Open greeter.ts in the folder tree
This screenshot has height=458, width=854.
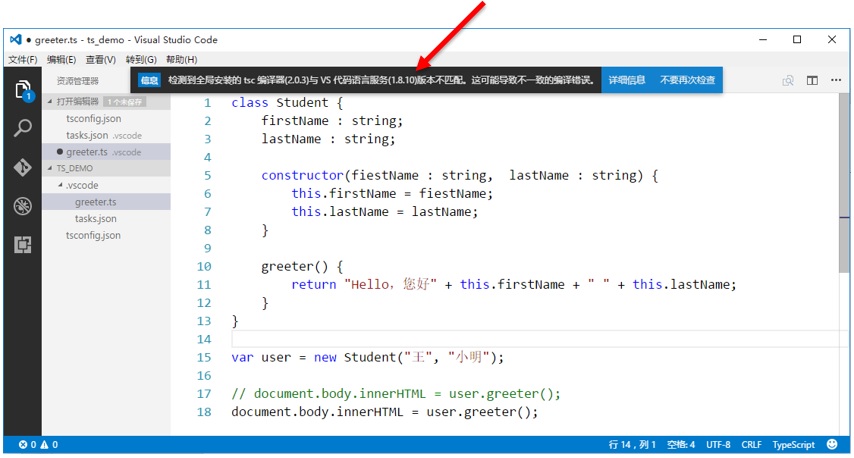107,202
